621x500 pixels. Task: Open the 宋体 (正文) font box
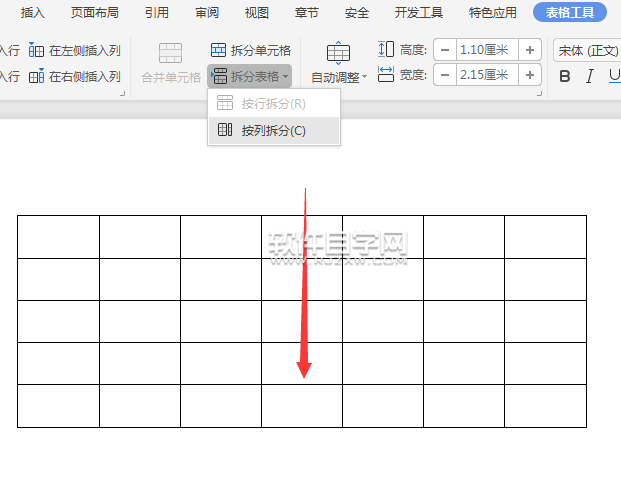(587, 51)
